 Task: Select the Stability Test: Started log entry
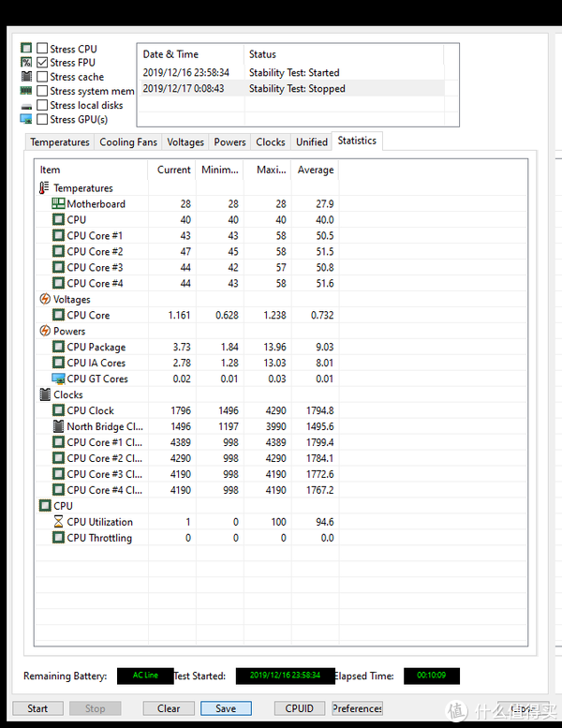coord(291,72)
